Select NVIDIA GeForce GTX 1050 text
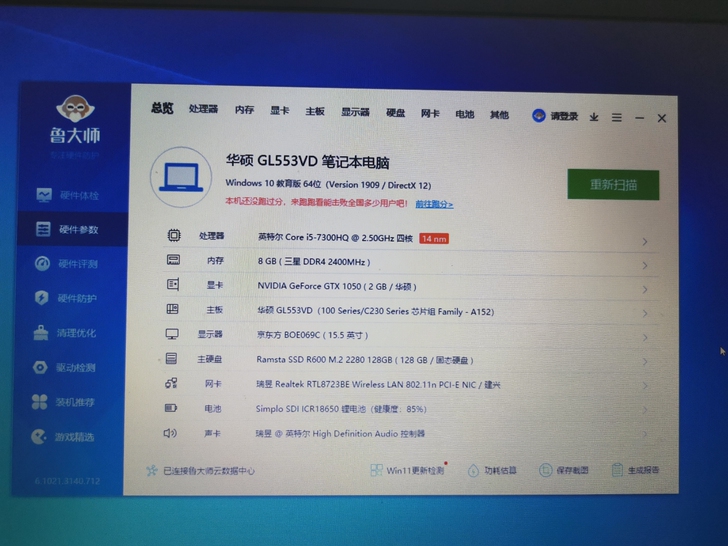This screenshot has width=728, height=546. [x=337, y=286]
